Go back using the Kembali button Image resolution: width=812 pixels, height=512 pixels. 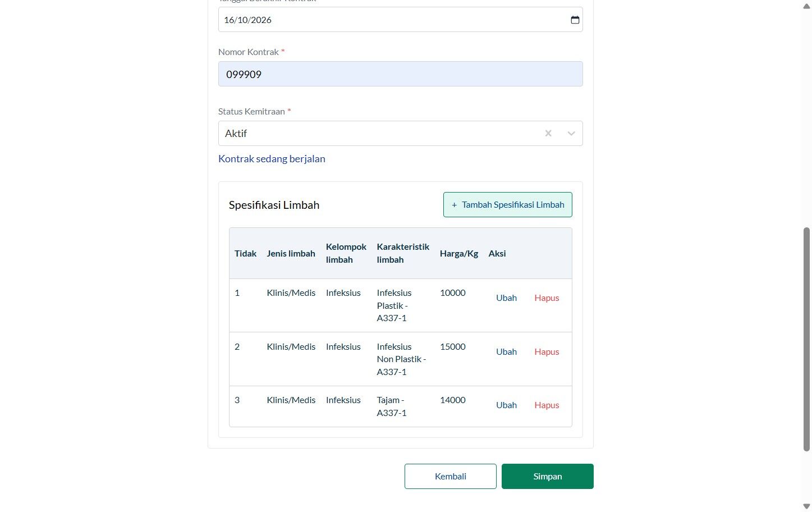tap(451, 477)
